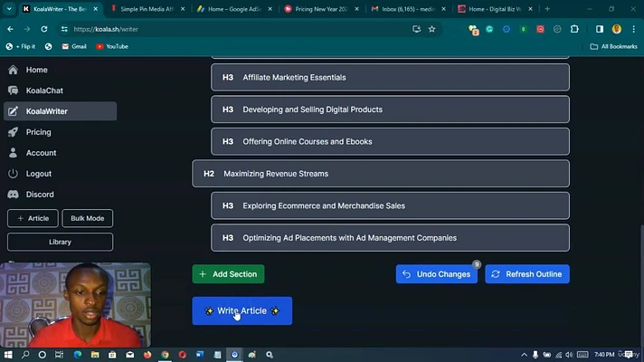Open the Library button

pos(60,242)
